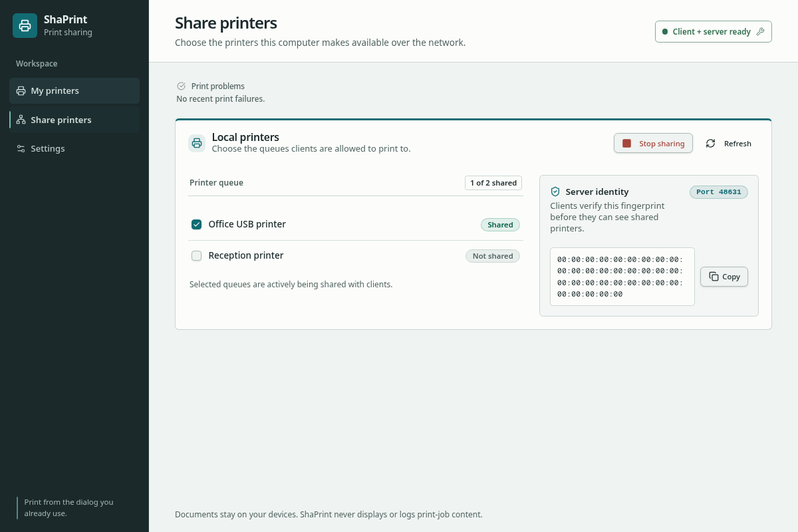This screenshot has width=798, height=532.
Task: Click the Workspace section label
Action: click(x=37, y=64)
